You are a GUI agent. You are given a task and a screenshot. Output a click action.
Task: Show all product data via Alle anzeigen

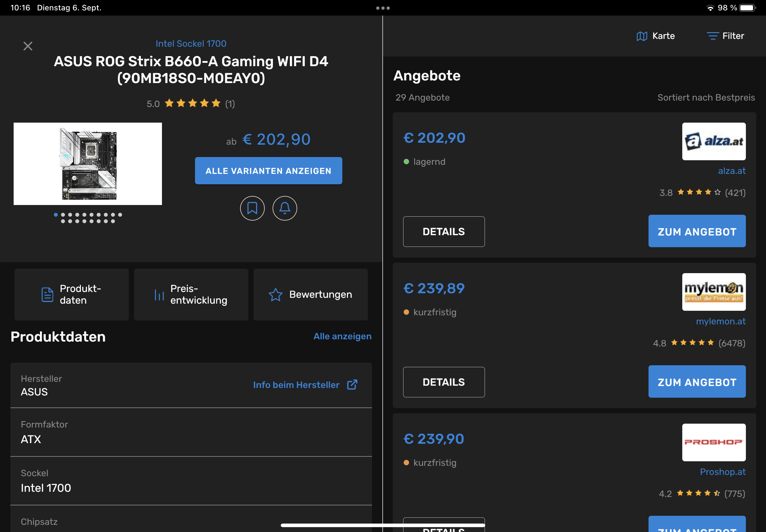(x=342, y=336)
